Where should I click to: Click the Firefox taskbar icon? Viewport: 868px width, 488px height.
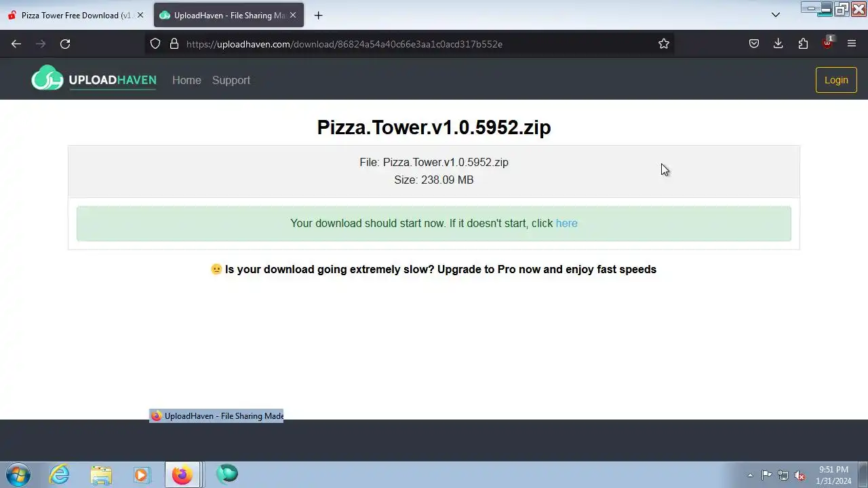tap(182, 474)
